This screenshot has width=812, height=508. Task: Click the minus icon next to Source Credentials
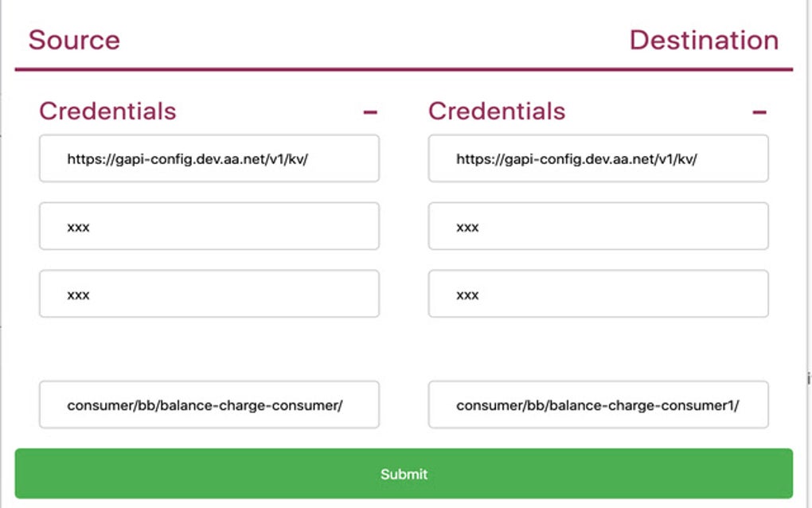pyautogui.click(x=371, y=111)
